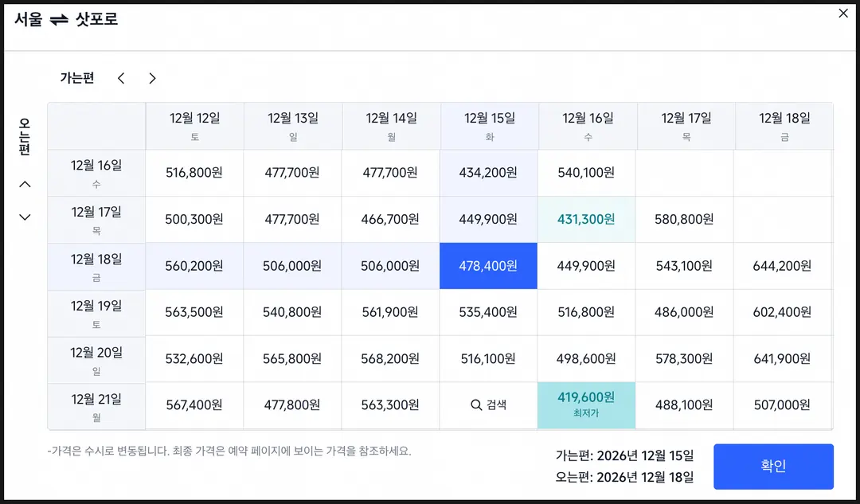Image resolution: width=860 pixels, height=504 pixels.
Task: Select the 434,200원 fare cell
Action: (x=488, y=173)
